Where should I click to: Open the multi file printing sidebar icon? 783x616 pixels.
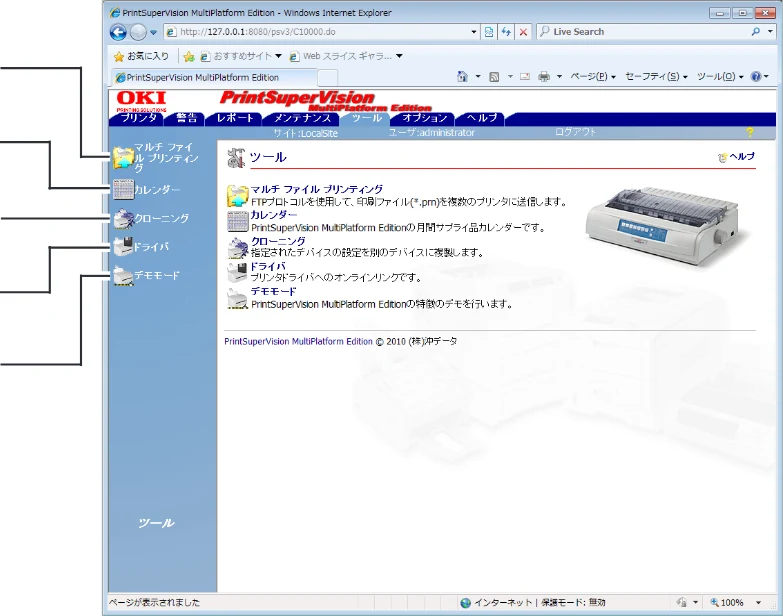click(x=123, y=158)
